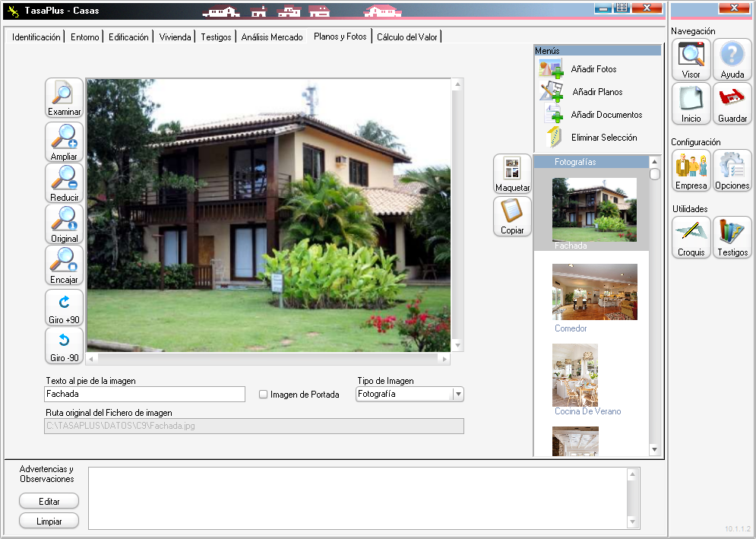Image resolution: width=756 pixels, height=539 pixels.
Task: Enable the Imagen de Portada checkbox
Action: (x=264, y=395)
